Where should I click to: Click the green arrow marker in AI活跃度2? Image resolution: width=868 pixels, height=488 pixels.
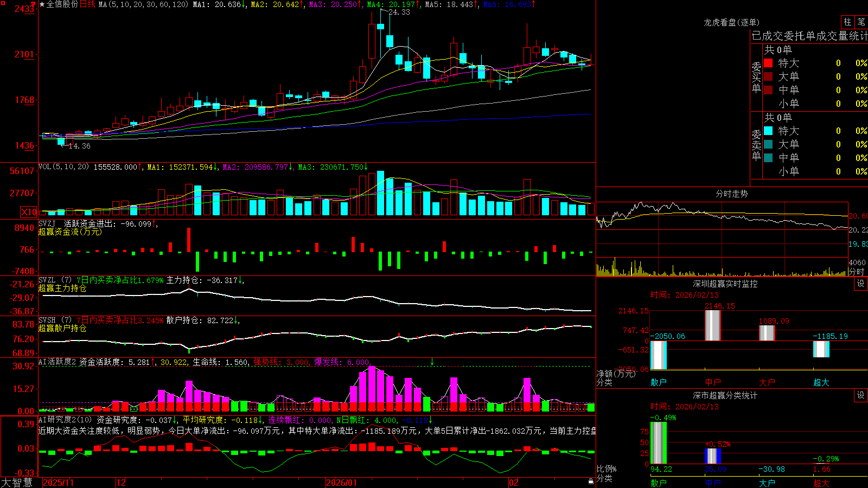[x=432, y=362]
